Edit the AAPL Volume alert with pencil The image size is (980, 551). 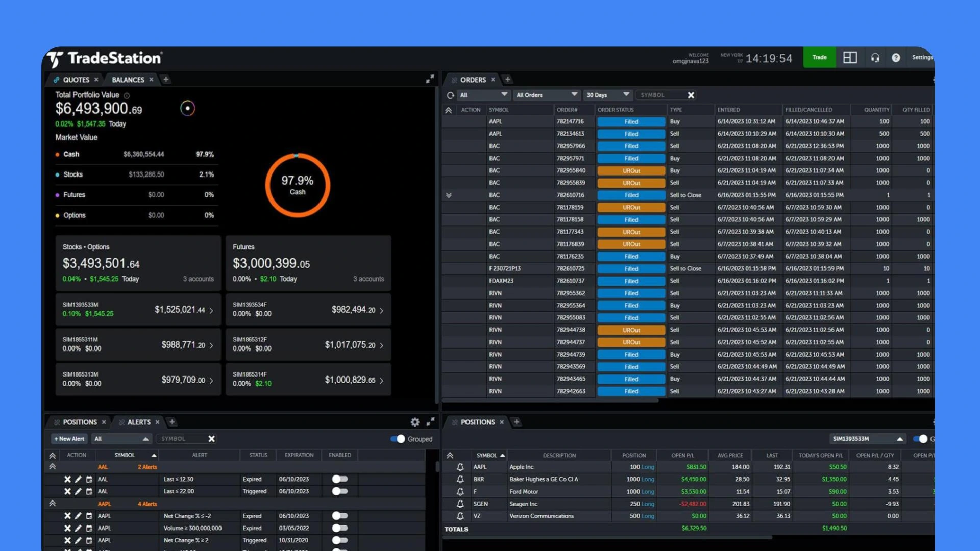pos(78,529)
